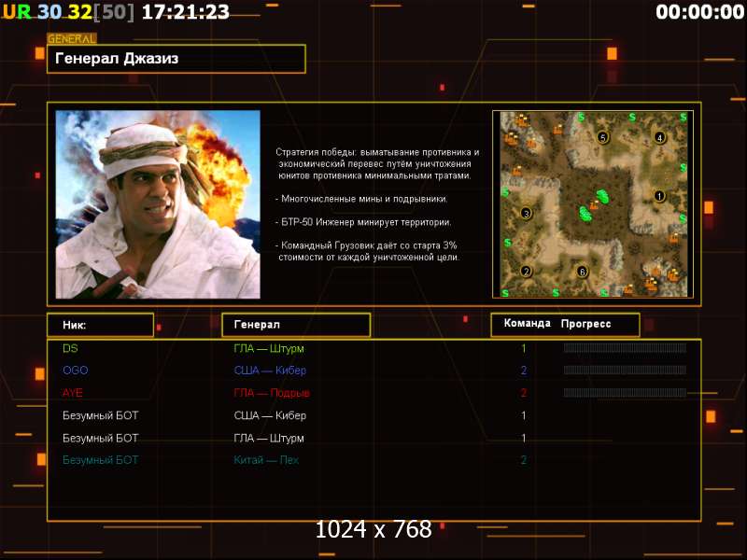Click the 00:00:00 timer
This screenshot has height=560, width=747.
coord(699,12)
